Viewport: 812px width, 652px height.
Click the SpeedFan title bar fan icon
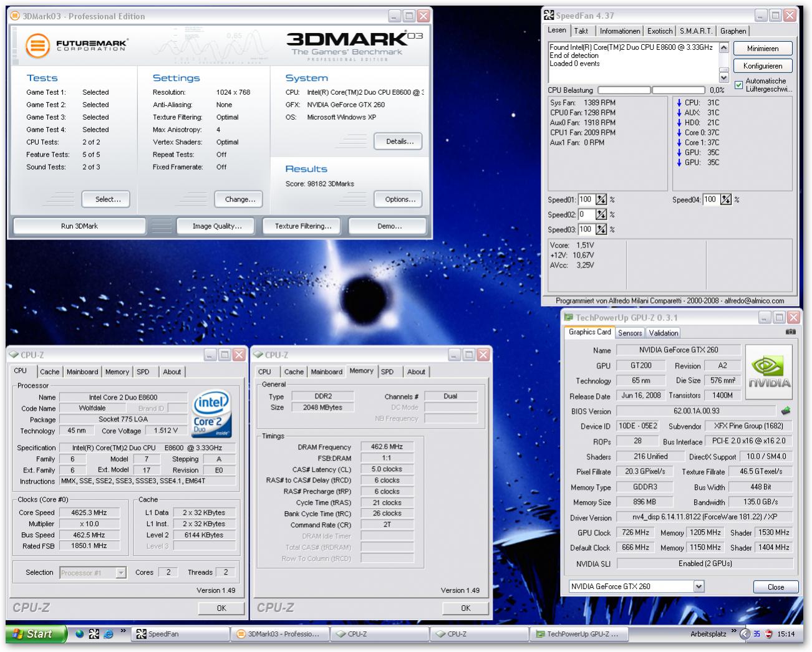[x=549, y=16]
